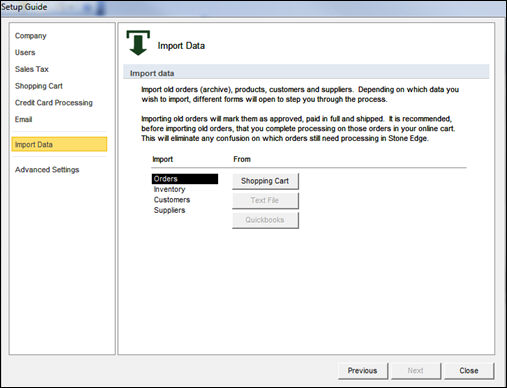The height and width of the screenshot is (388, 507).
Task: Open Credit Card Processing settings
Action: pos(54,103)
